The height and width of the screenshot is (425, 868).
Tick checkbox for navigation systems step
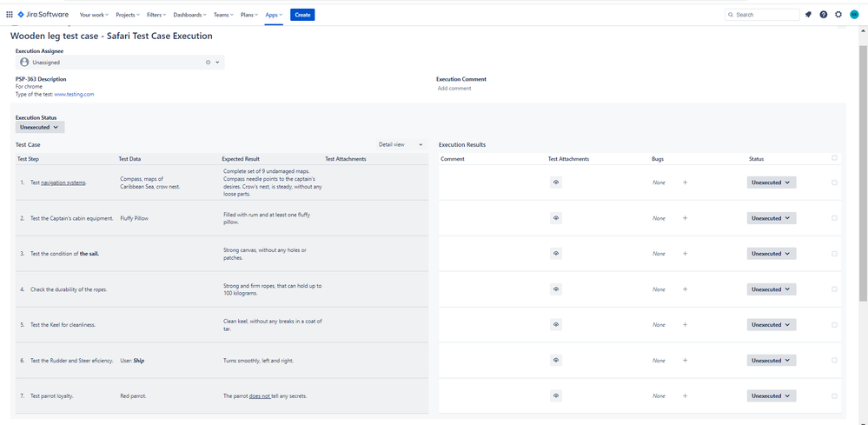point(834,182)
